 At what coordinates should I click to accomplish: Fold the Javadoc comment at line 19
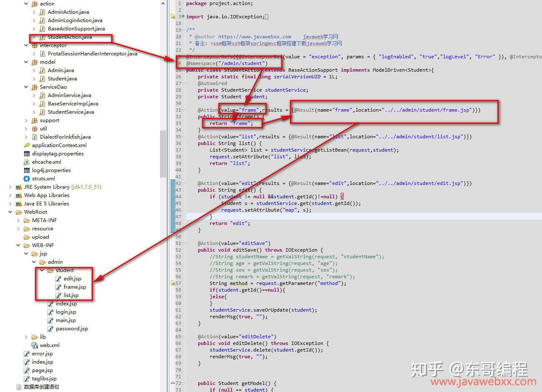183,30
